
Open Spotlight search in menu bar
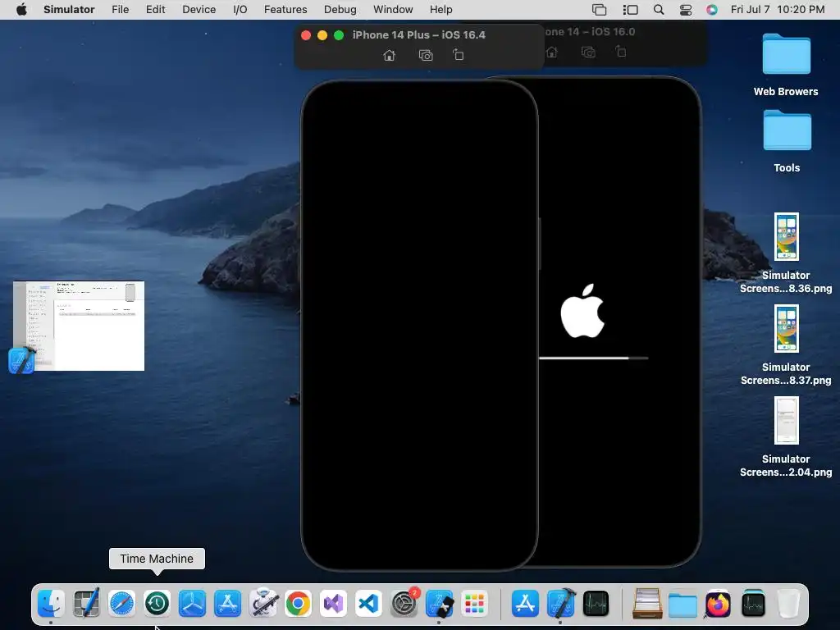pyautogui.click(x=659, y=10)
